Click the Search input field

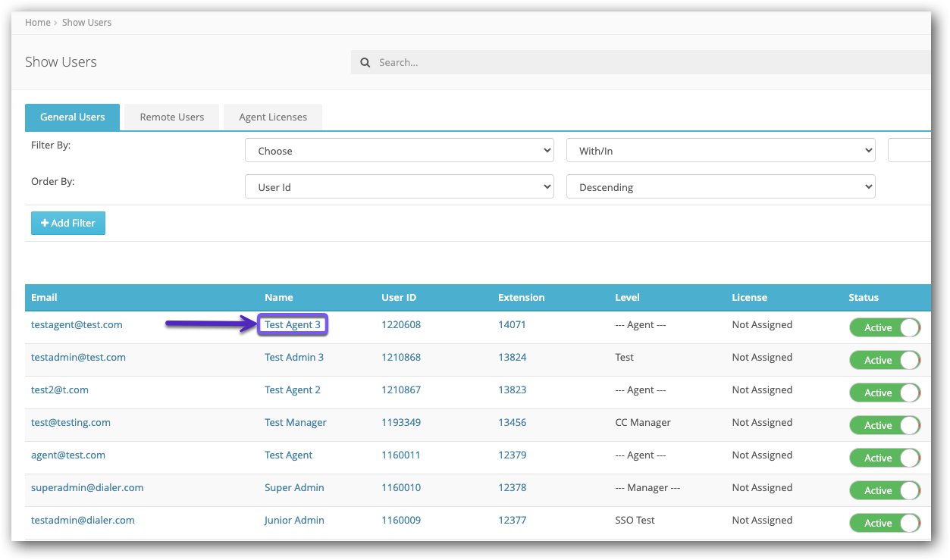[x=644, y=63]
